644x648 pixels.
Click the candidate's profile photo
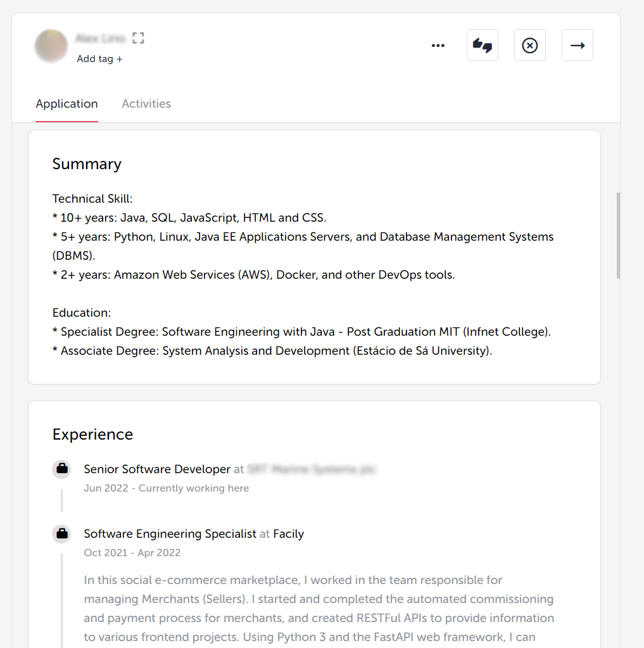51,46
